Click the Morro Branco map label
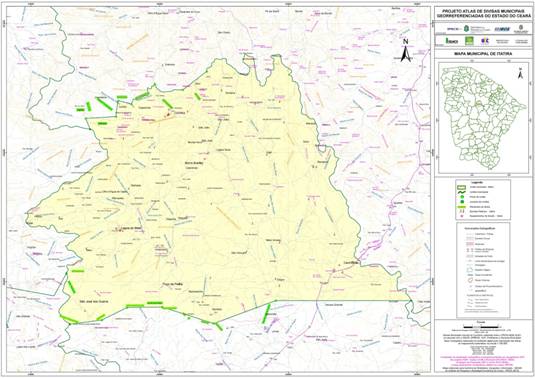The height and width of the screenshot is (378, 535). coord(194,163)
